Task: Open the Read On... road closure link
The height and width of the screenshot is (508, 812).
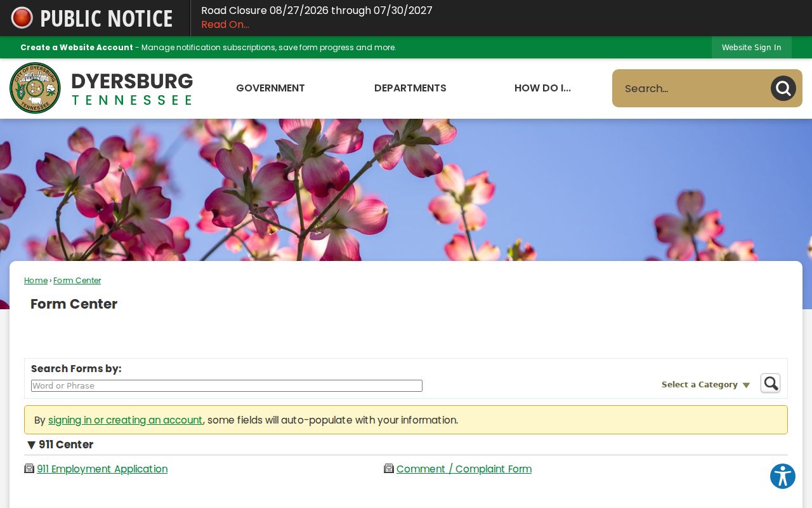Action: pyautogui.click(x=225, y=25)
